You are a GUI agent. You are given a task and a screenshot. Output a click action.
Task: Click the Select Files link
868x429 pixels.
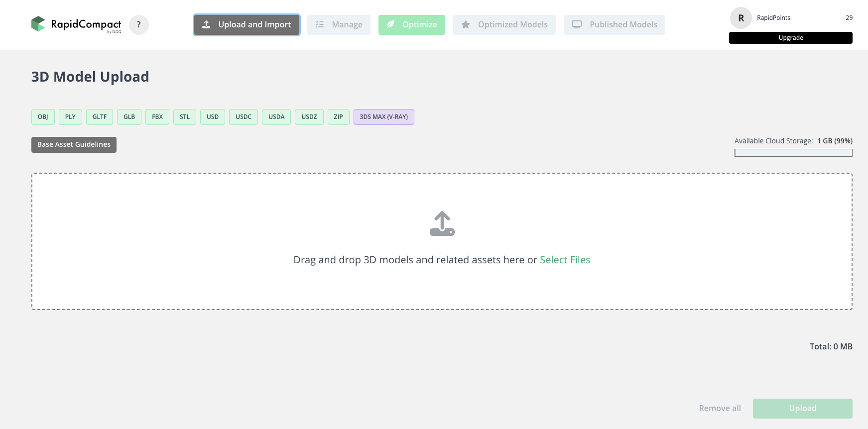(565, 260)
